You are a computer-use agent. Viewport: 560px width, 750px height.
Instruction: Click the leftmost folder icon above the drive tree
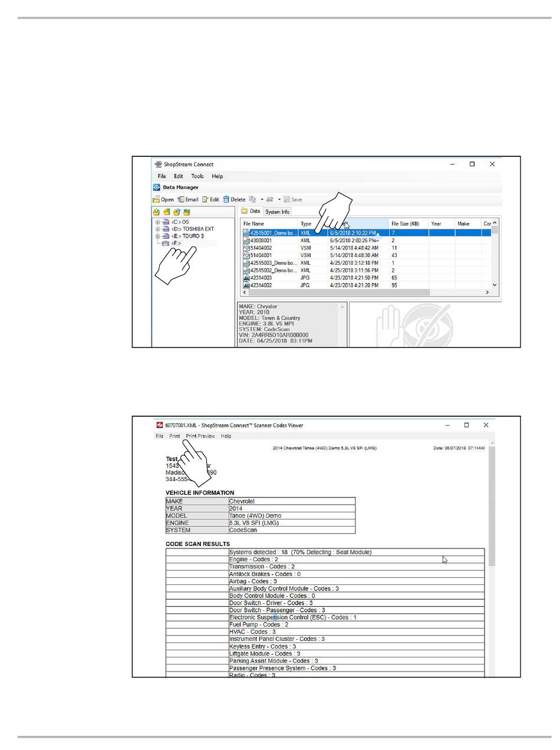(157, 212)
